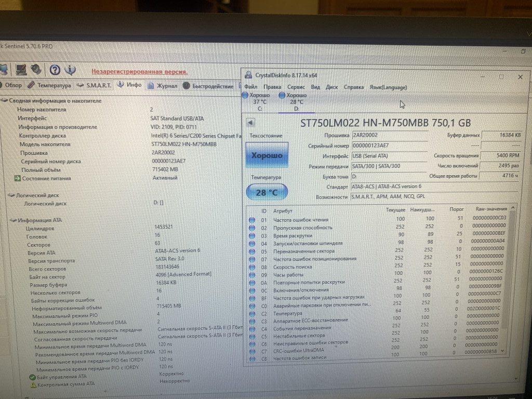Image resolution: width=532 pixels, height=399 pixels.
Task: Open the Справка menu
Action: click(353, 87)
